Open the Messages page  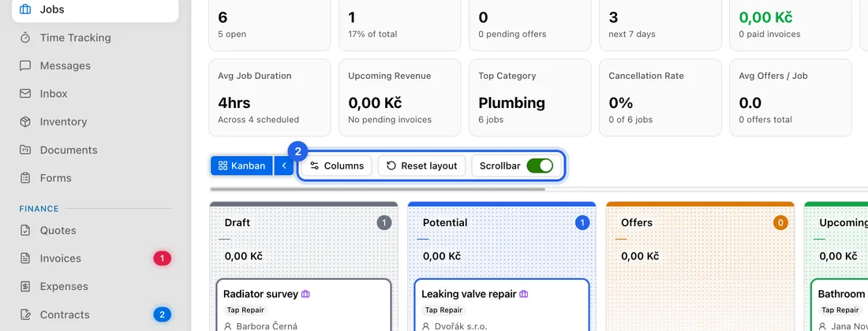coord(95,65)
